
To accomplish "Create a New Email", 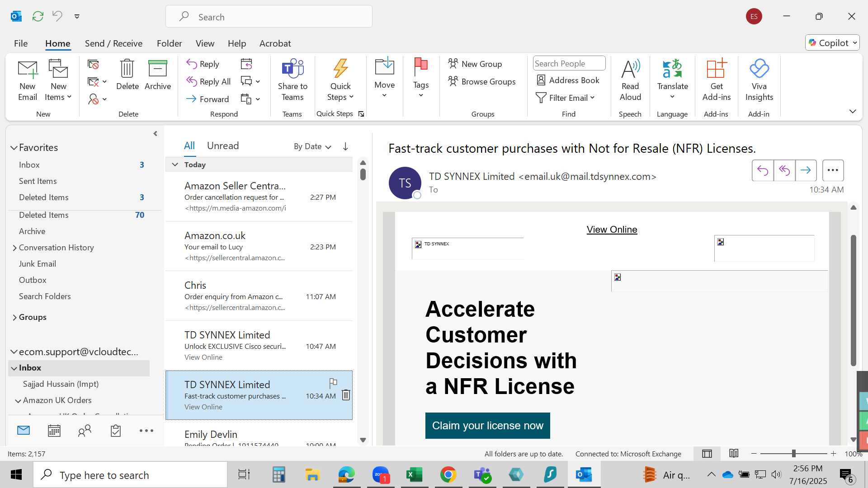I will [x=28, y=81].
